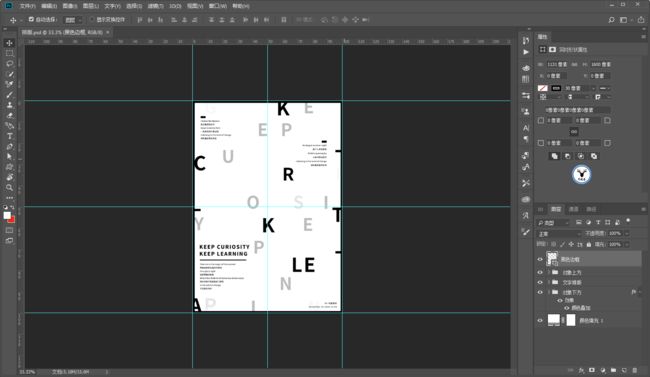Expand the first folder group in layers
Screen dimensions: 650x377
pyautogui.click(x=549, y=272)
